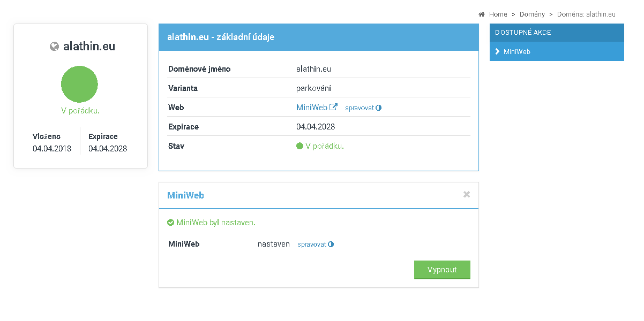644x321 pixels.
Task: Click the MiniWeb panel heading
Action: 185,195
